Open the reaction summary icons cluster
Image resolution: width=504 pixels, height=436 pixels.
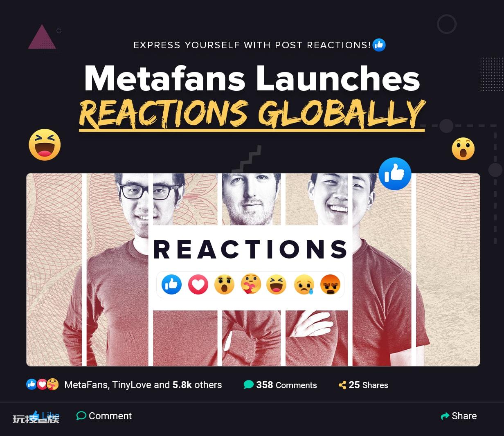[42, 384]
